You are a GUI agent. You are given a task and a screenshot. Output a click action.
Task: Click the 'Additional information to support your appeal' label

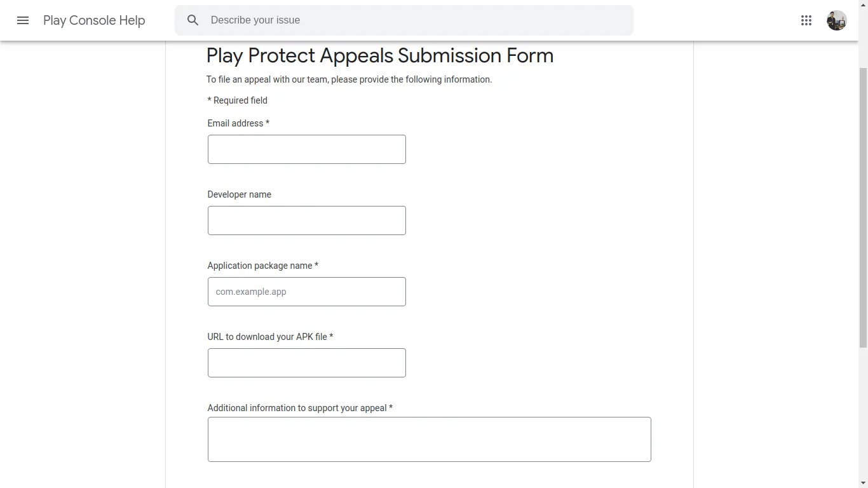[x=297, y=408]
